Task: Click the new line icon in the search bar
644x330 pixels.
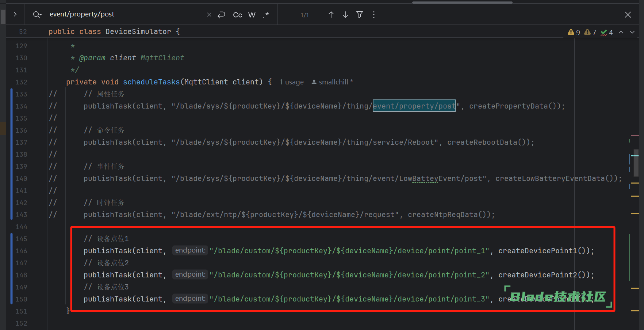Action: tap(221, 15)
